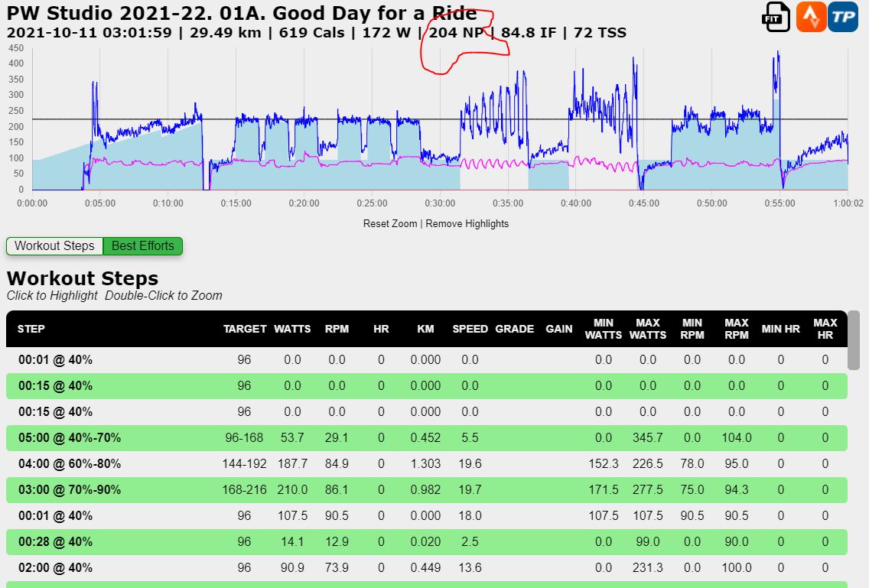Click the TARGET column header
The image size is (869, 588).
pos(245,329)
